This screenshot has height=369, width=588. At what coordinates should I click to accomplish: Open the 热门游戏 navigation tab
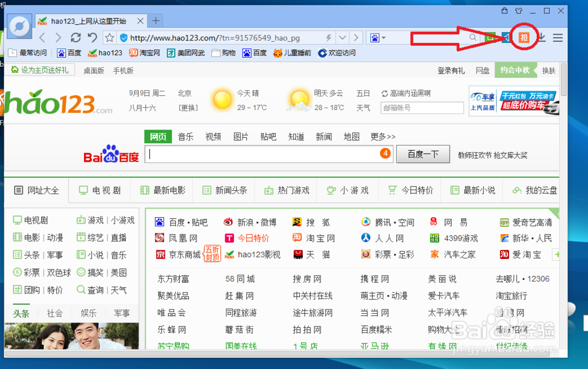pos(286,190)
